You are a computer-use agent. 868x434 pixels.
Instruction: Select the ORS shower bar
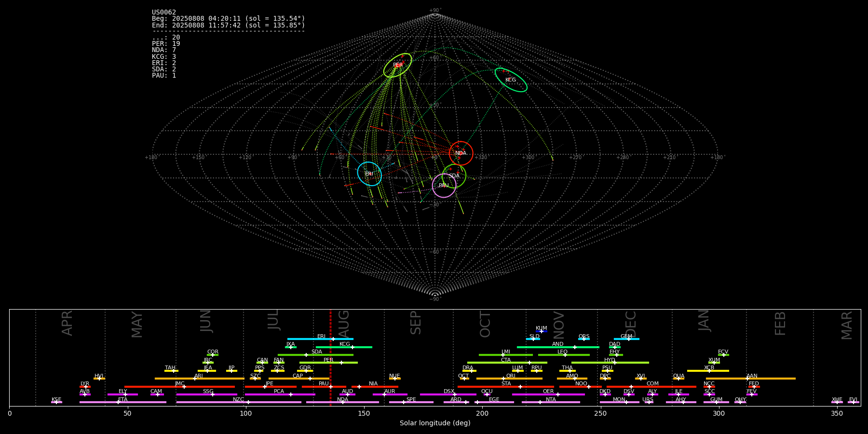tap(584, 339)
